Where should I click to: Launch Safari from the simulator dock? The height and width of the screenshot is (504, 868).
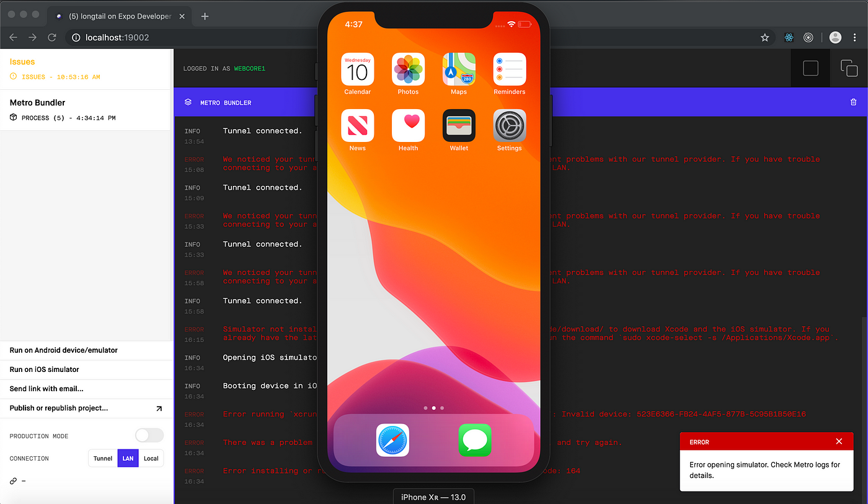pyautogui.click(x=392, y=440)
